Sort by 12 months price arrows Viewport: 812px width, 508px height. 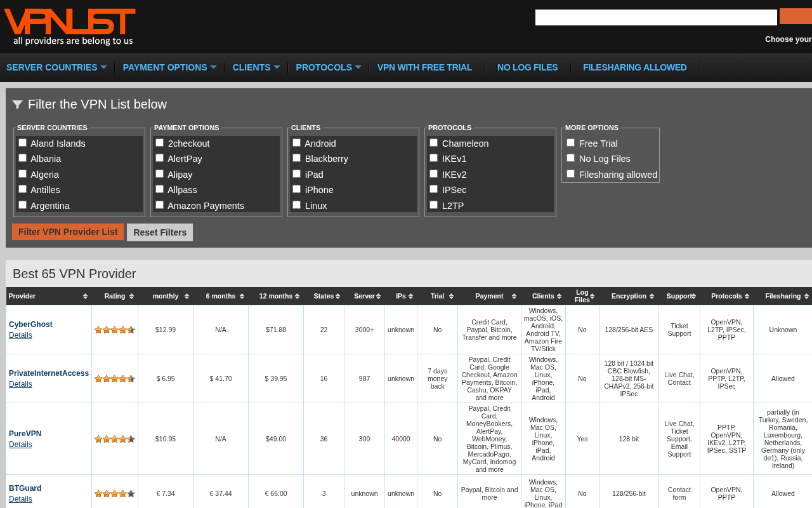297,297
